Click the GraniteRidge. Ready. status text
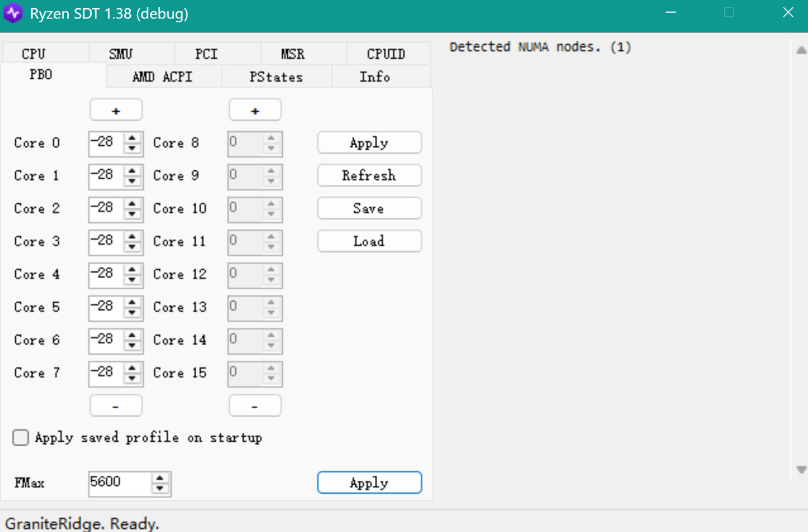 tap(82, 523)
